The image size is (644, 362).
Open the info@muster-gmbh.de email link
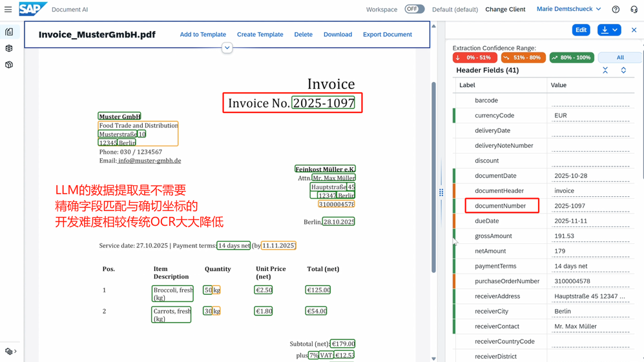tap(149, 161)
